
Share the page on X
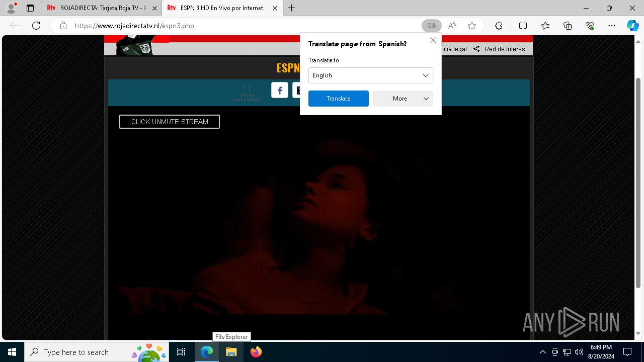coord(297,90)
